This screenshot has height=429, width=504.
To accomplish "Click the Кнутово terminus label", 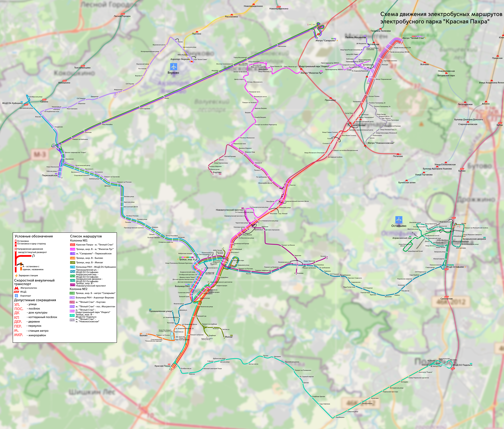I will coord(217,172).
